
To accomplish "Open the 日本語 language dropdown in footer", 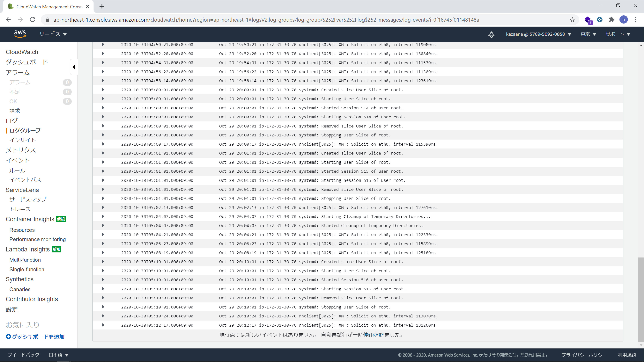I will pos(58,355).
